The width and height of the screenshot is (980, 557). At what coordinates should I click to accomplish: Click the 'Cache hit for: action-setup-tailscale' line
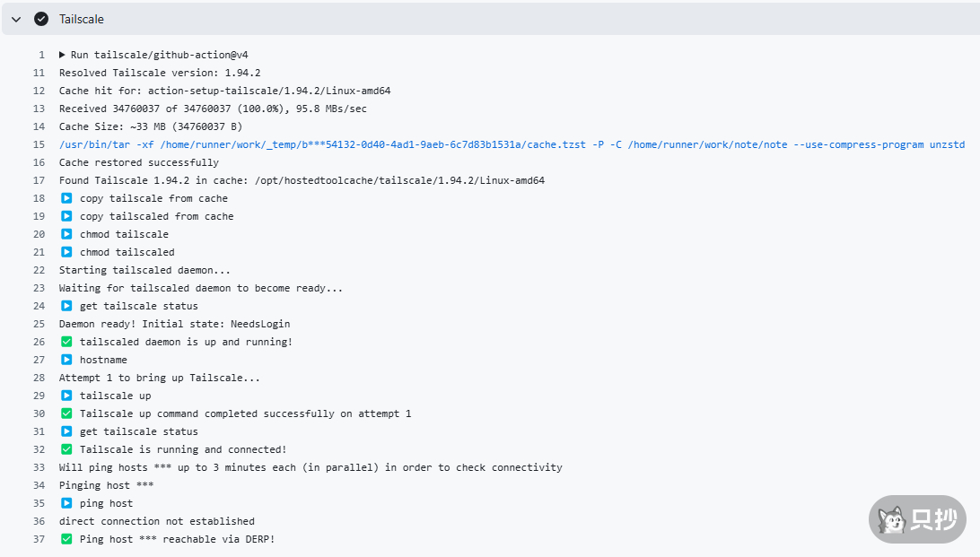(225, 91)
